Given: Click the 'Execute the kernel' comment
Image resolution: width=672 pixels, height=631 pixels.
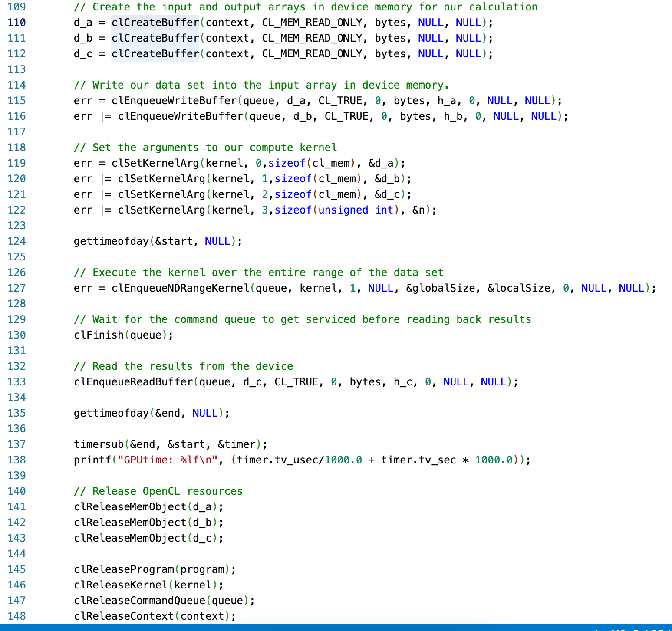Looking at the screenshot, I should (x=258, y=273).
